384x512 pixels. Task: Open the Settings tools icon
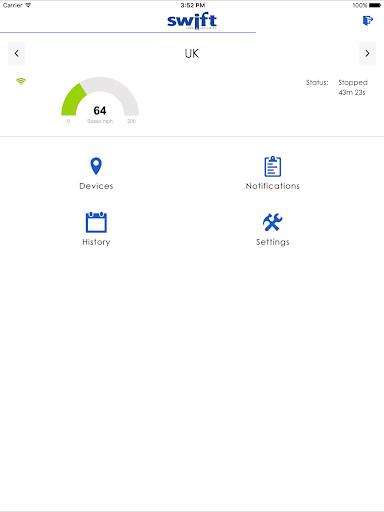[x=272, y=222]
